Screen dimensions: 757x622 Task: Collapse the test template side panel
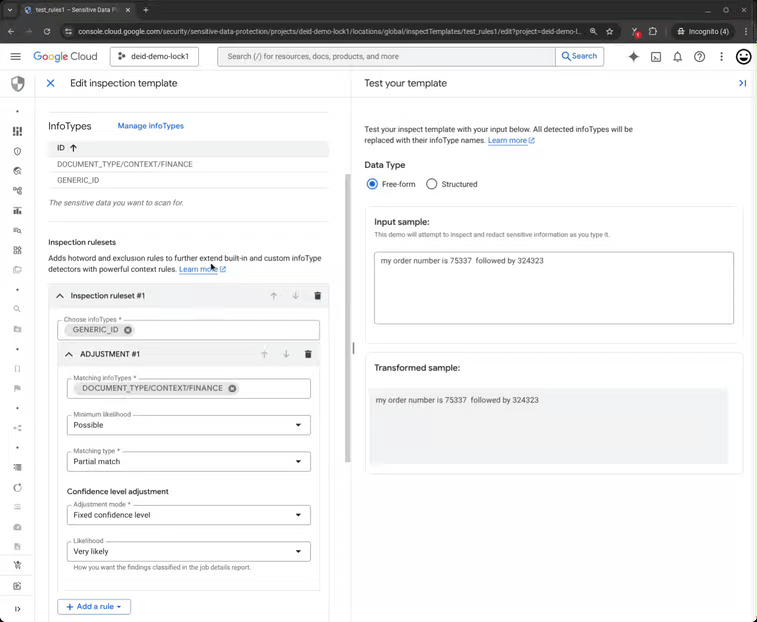[x=742, y=83]
